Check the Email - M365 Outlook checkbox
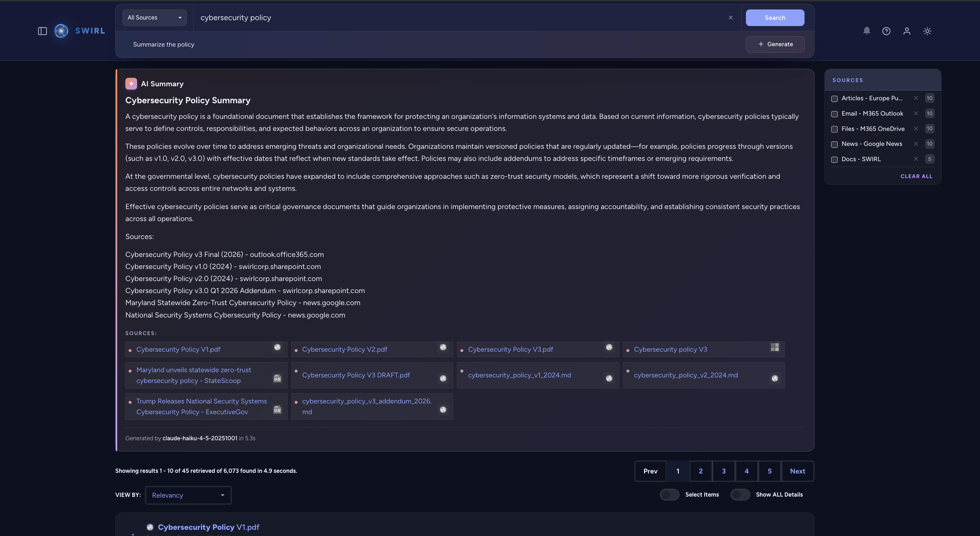The width and height of the screenshot is (980, 536). (834, 114)
